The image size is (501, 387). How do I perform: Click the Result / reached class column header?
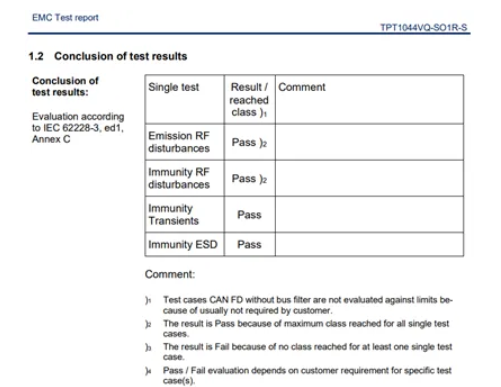(x=249, y=99)
